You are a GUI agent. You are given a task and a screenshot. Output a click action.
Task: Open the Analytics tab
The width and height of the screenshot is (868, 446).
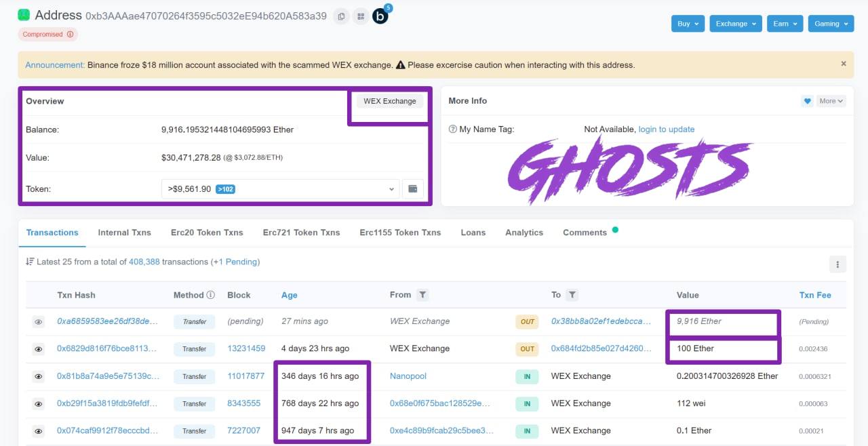[x=524, y=232]
